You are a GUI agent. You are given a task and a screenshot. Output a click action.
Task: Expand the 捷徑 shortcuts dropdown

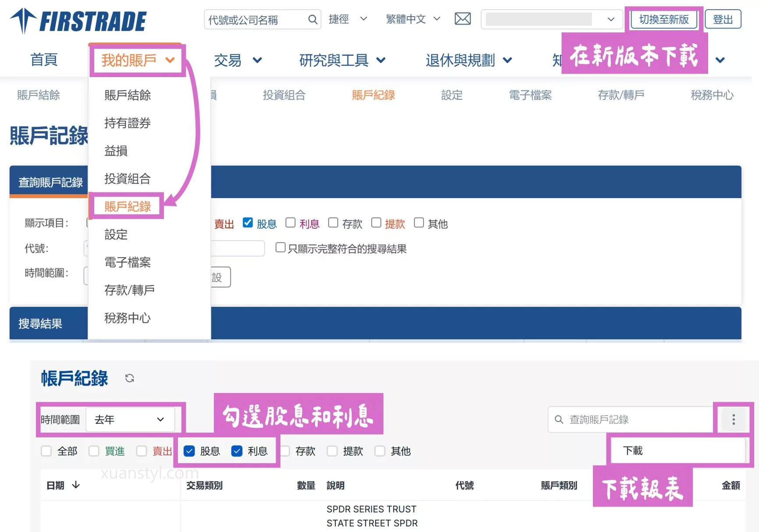point(348,19)
